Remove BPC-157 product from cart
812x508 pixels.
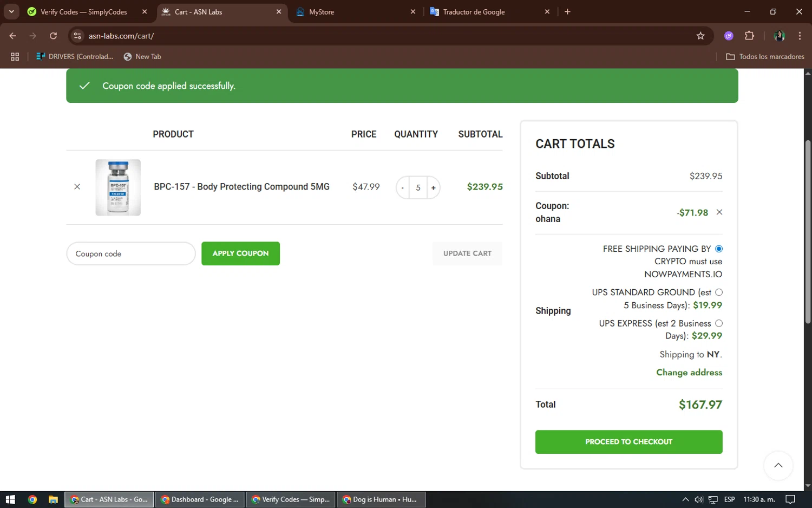pyautogui.click(x=77, y=187)
